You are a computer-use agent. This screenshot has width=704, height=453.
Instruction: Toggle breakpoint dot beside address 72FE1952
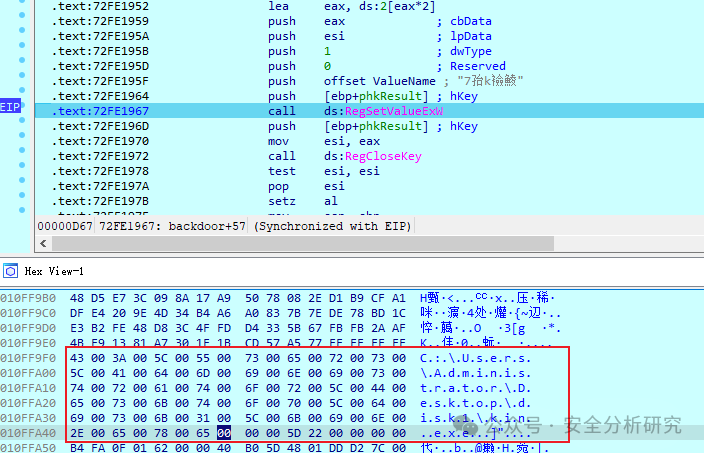22,15
